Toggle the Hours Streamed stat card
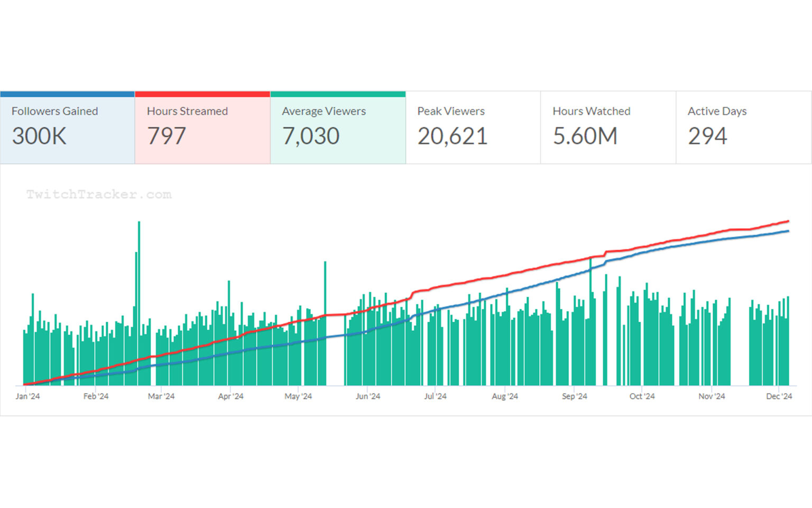This screenshot has width=812, height=508. tap(202, 128)
